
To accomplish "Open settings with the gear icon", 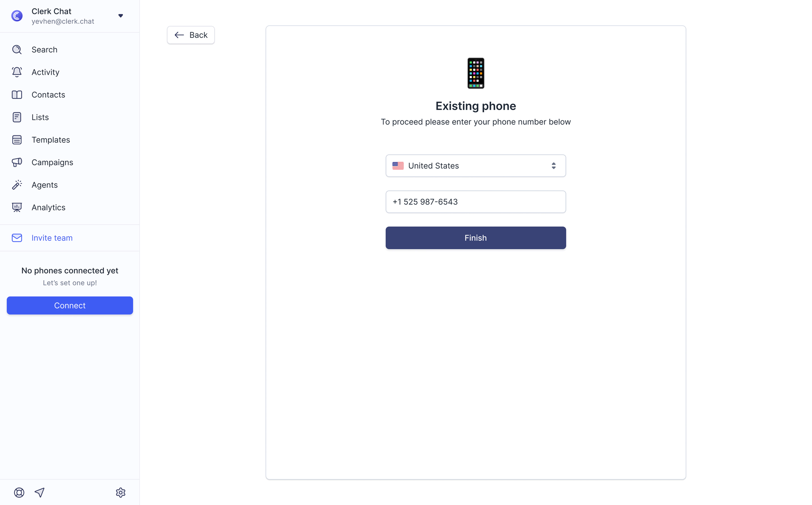I will [x=121, y=493].
